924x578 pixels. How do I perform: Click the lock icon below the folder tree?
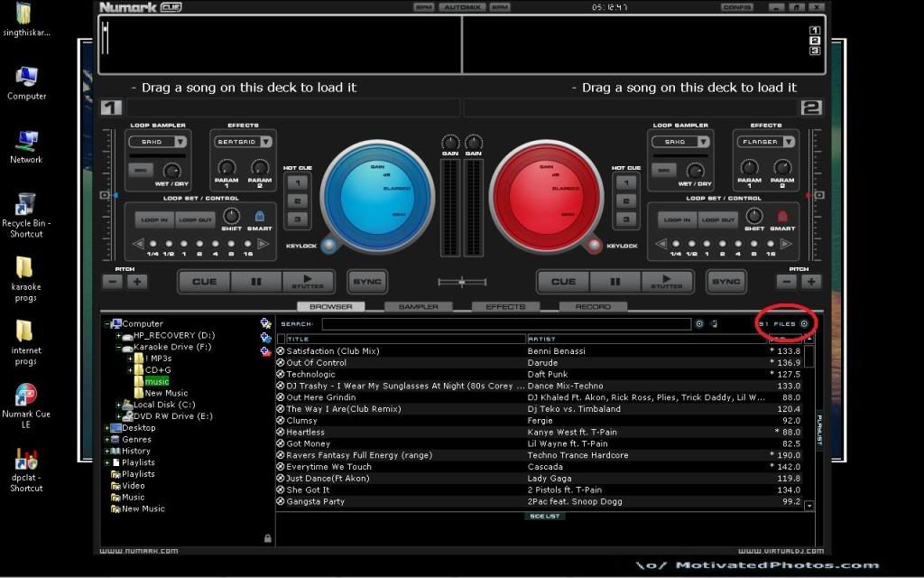(267, 538)
